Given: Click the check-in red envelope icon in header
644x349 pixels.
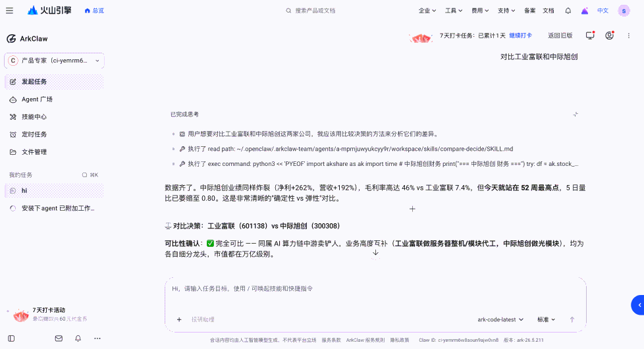Looking at the screenshot, I should point(421,38).
